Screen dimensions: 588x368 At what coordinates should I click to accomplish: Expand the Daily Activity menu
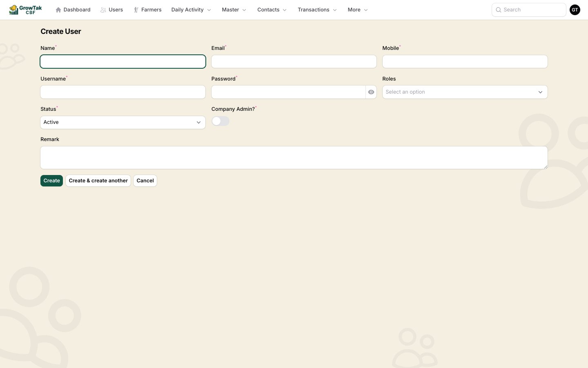(x=191, y=10)
